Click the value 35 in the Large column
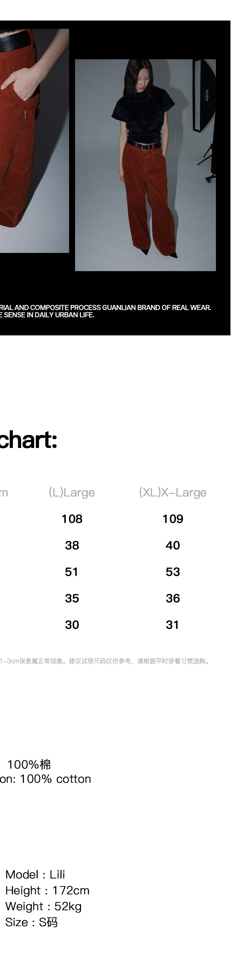Viewport: 248px width, 980px height. click(72, 598)
